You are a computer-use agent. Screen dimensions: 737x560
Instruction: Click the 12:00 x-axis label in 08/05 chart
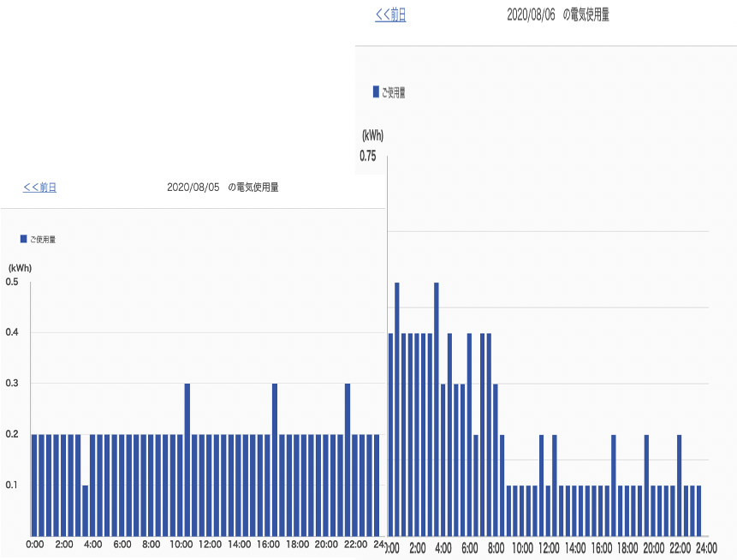pos(210,545)
